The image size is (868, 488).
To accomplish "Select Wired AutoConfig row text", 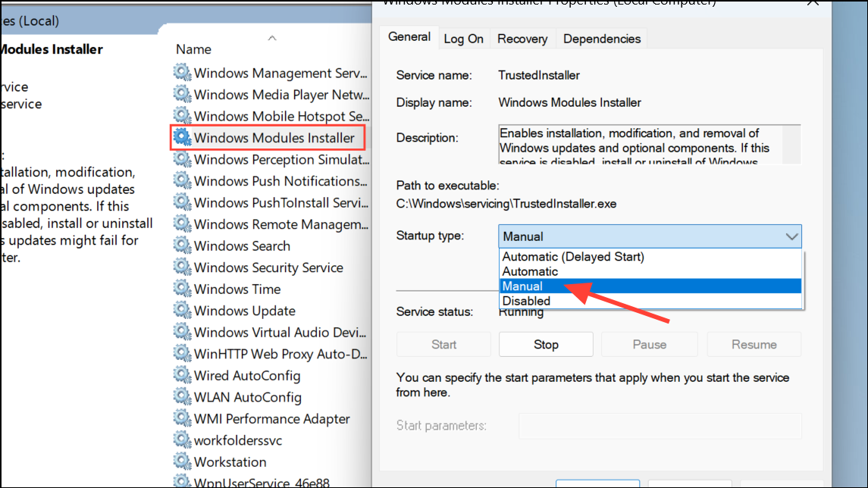I will [x=247, y=375].
